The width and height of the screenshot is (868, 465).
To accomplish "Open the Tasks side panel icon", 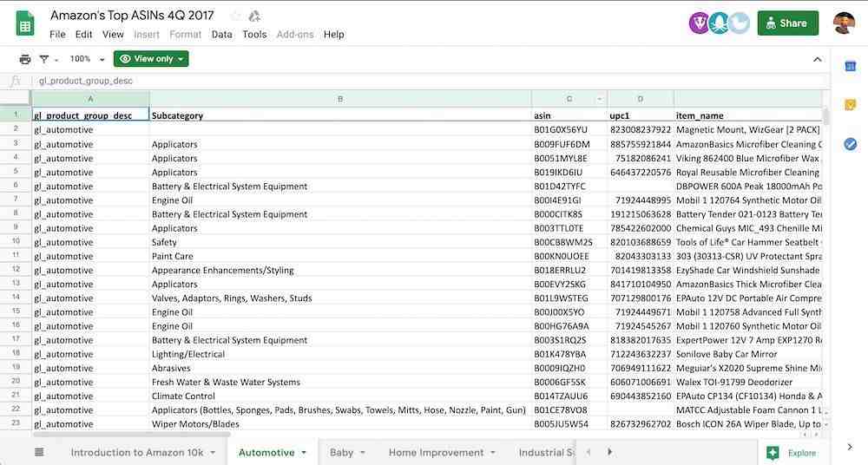I will pos(851,144).
